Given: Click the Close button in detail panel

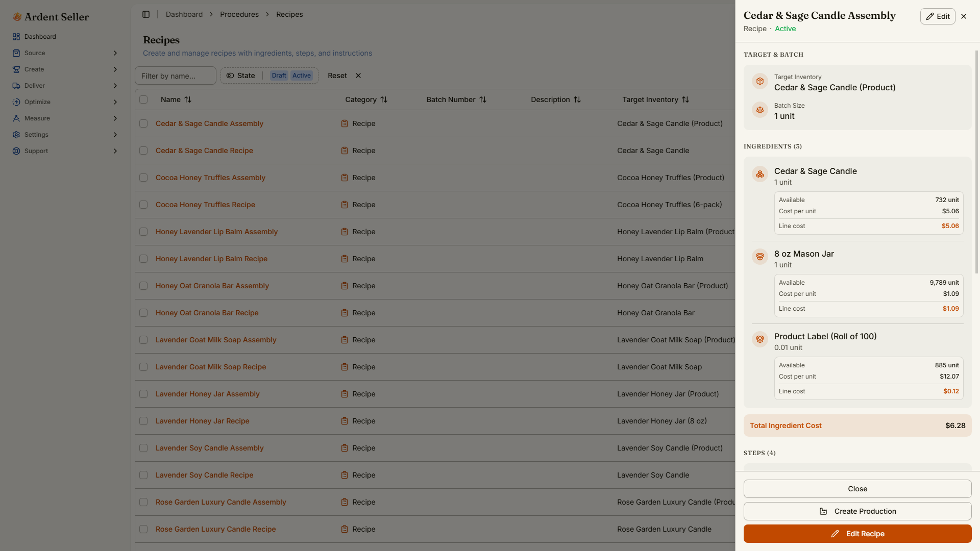Looking at the screenshot, I should point(857,489).
